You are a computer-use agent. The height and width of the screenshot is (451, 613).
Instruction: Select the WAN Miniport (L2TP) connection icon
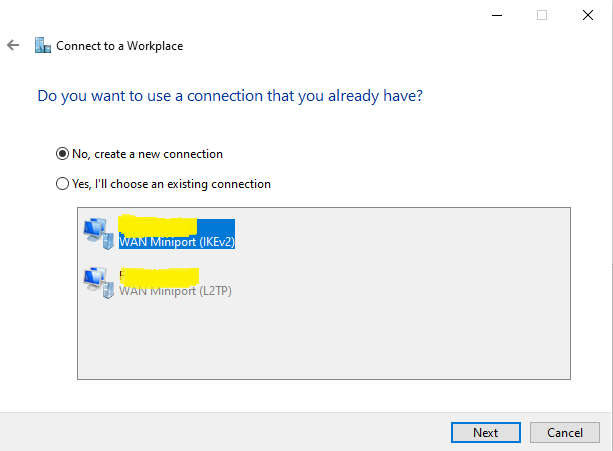(x=99, y=283)
